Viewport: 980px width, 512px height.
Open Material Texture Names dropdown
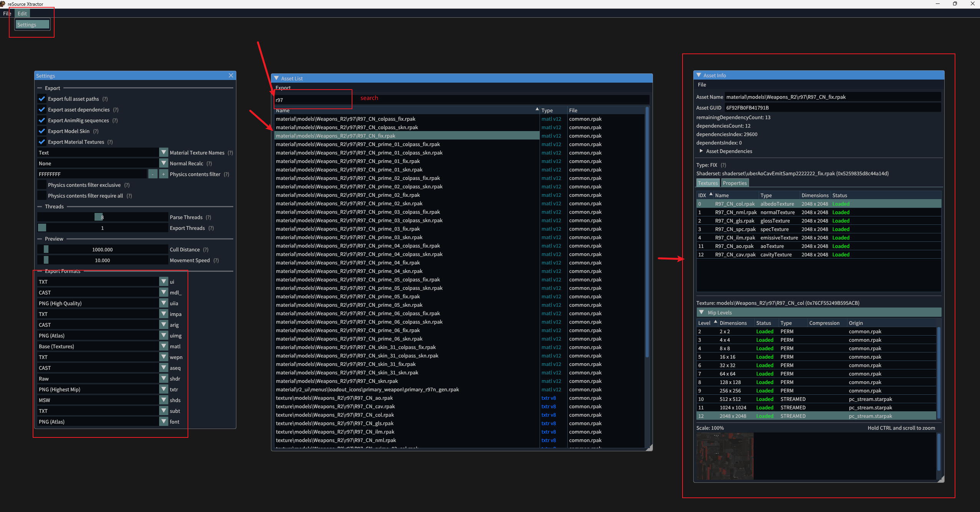tap(164, 153)
